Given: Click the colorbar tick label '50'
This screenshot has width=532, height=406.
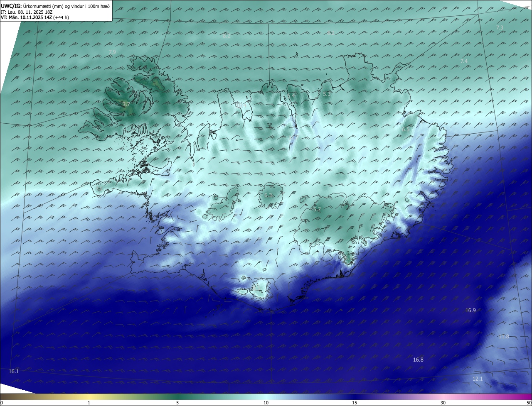Looking at the screenshot, I should 529,403.
